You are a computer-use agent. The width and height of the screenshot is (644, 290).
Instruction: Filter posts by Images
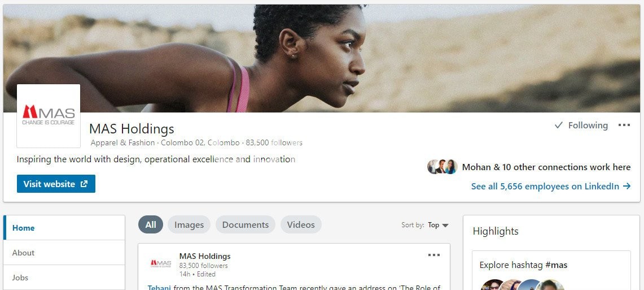click(189, 224)
